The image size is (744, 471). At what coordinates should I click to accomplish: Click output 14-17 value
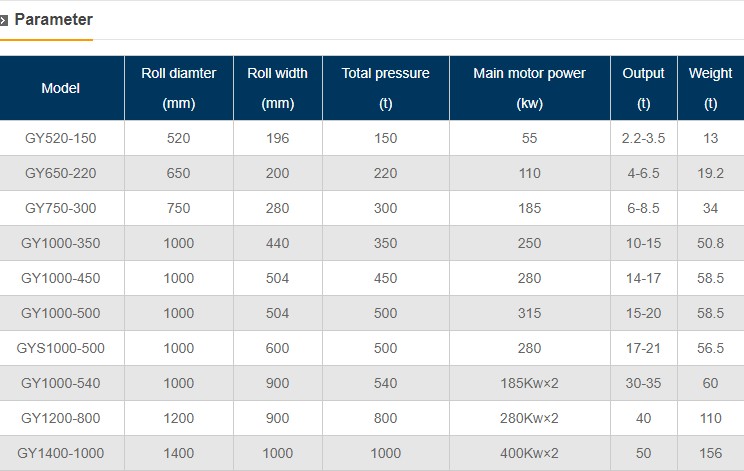click(x=643, y=278)
